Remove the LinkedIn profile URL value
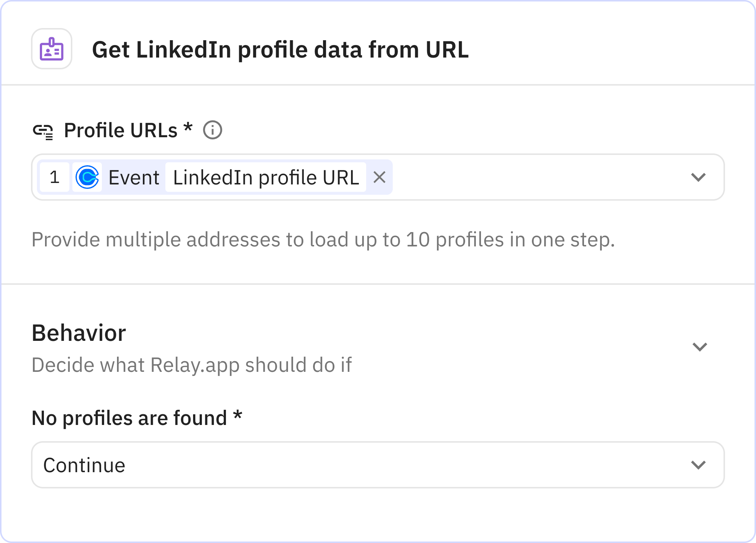 380,177
